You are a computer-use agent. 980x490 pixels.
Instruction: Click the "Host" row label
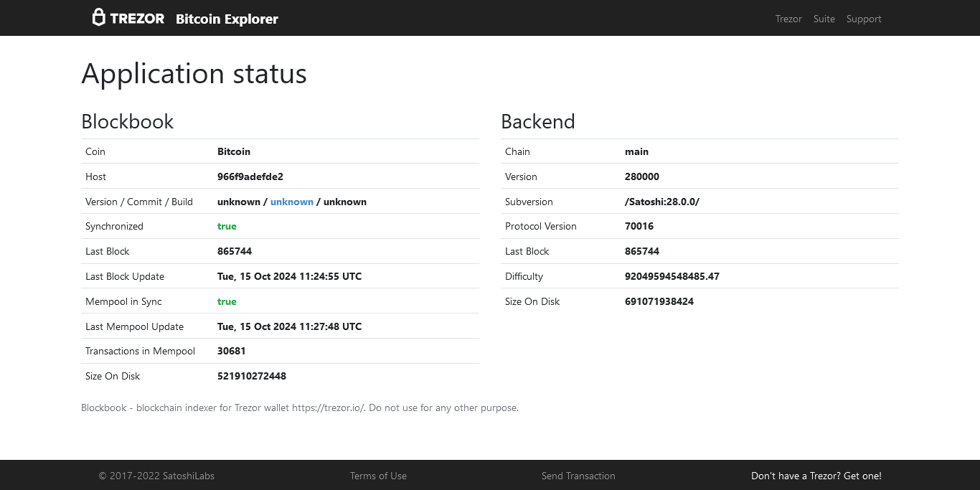coord(95,176)
